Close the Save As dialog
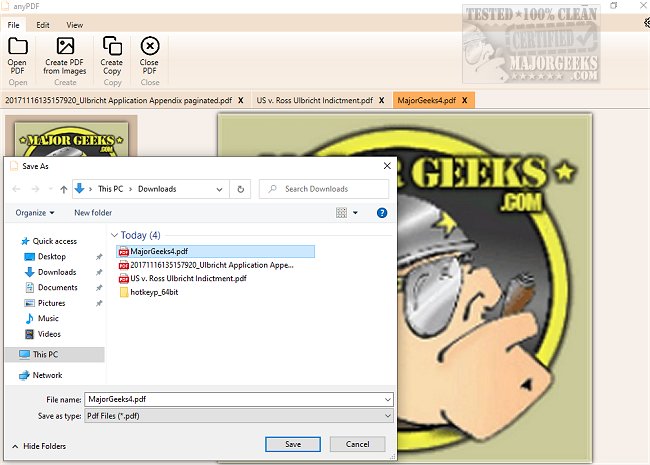Viewport: 650px width, 465px height. coord(387,166)
